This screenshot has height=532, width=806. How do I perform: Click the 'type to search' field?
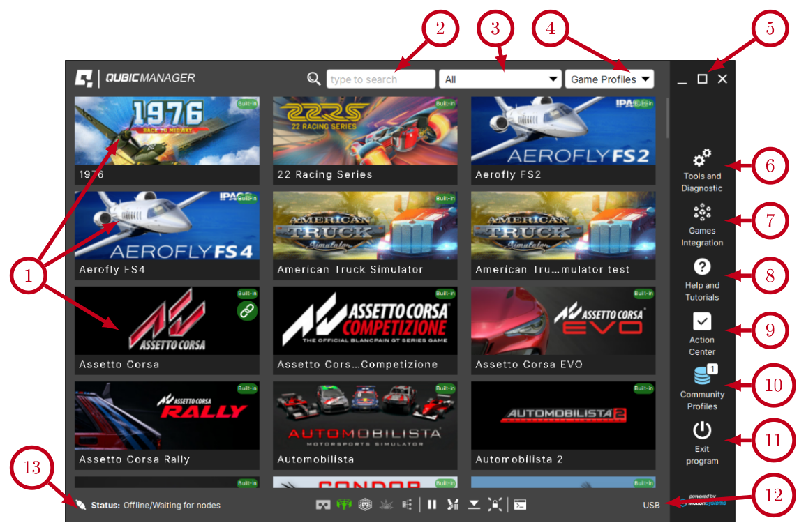[380, 79]
